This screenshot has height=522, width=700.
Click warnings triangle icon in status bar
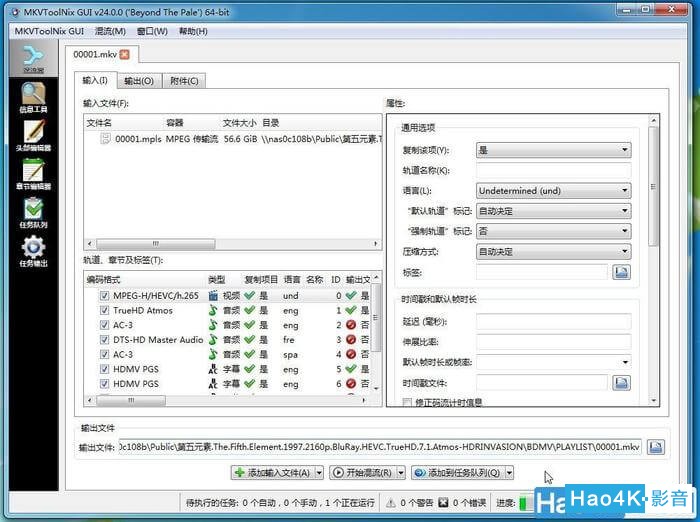(x=391, y=503)
